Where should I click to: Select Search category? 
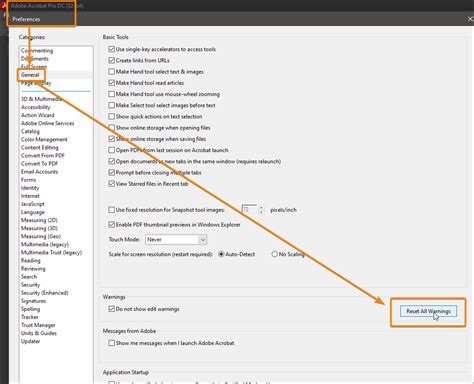[29, 277]
